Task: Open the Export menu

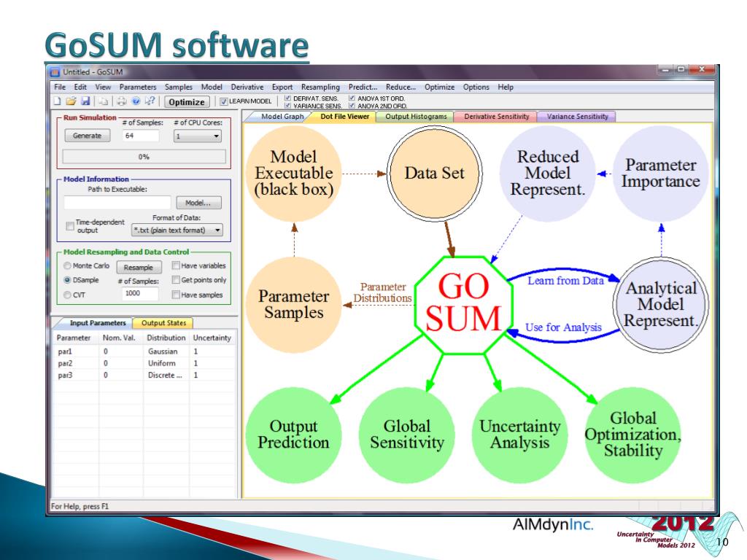Action: click(x=282, y=87)
